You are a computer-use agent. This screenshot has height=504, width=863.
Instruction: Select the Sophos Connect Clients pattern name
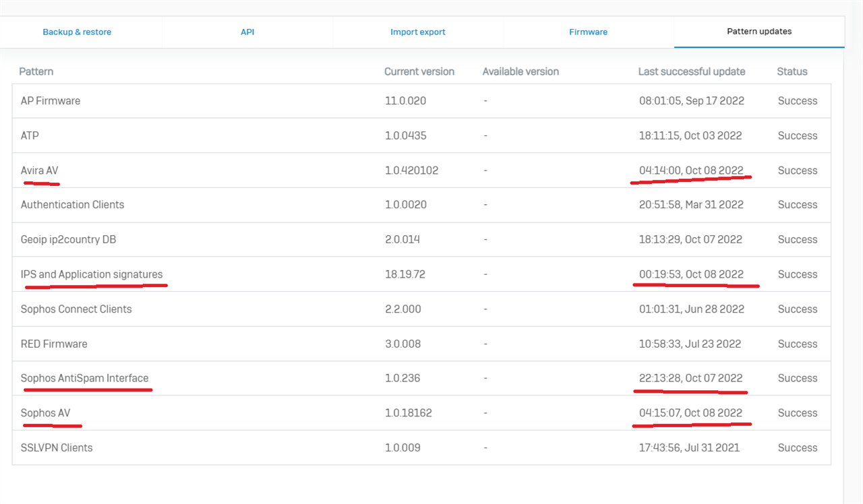[x=76, y=309]
